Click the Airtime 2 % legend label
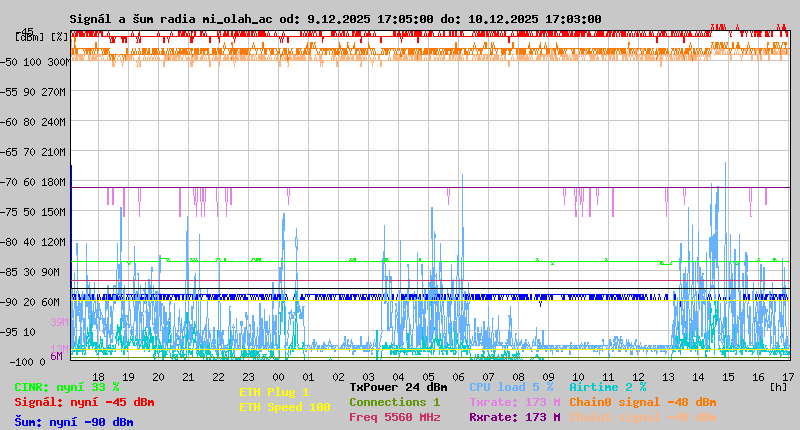Image resolution: width=800 pixels, height=430 pixels. (607, 386)
